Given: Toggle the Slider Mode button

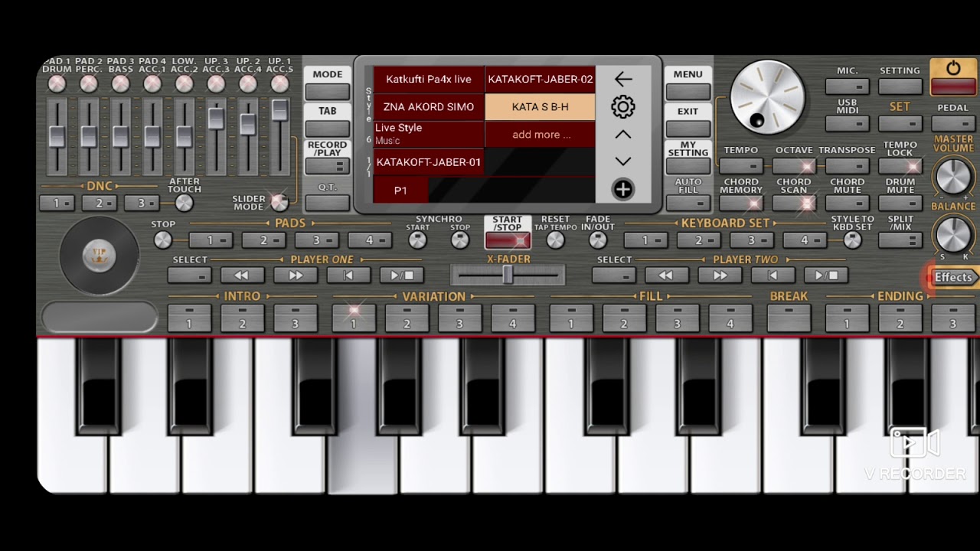Looking at the screenshot, I should tap(279, 202).
